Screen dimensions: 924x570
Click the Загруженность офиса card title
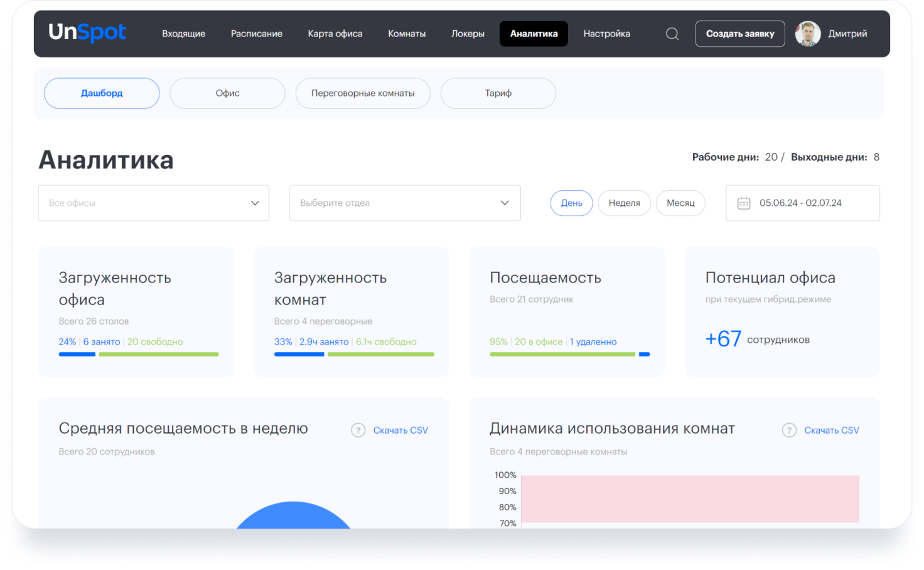pos(115,288)
